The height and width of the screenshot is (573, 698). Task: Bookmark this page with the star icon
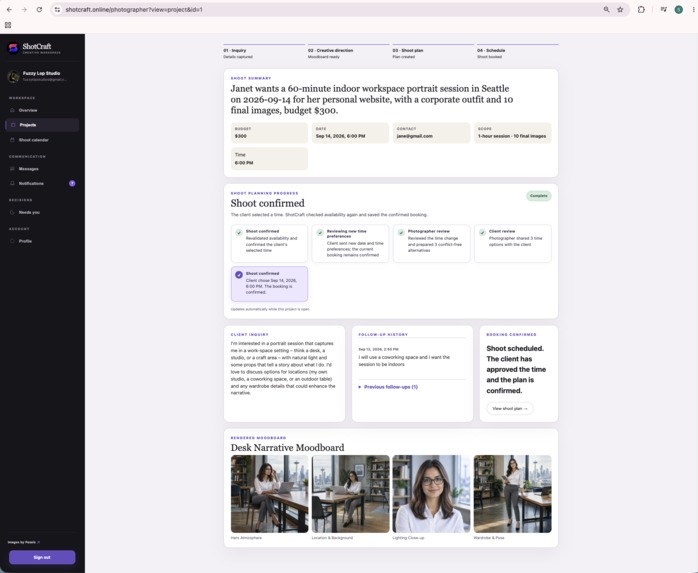[x=620, y=9]
